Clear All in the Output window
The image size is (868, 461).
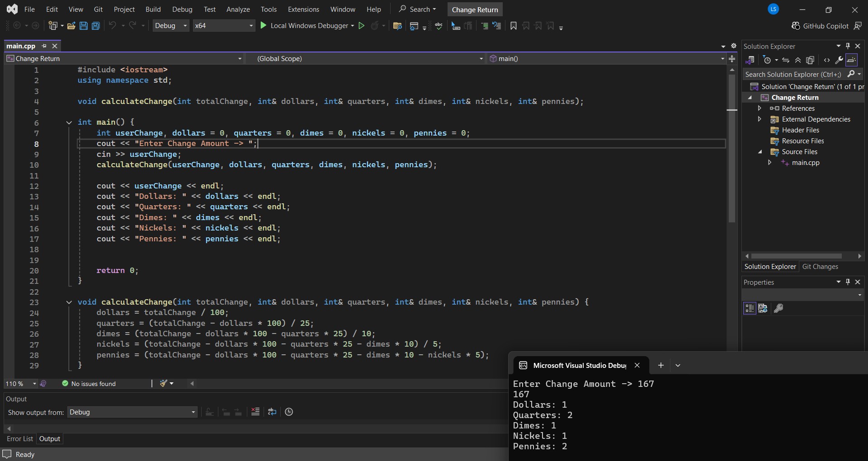[255, 412]
